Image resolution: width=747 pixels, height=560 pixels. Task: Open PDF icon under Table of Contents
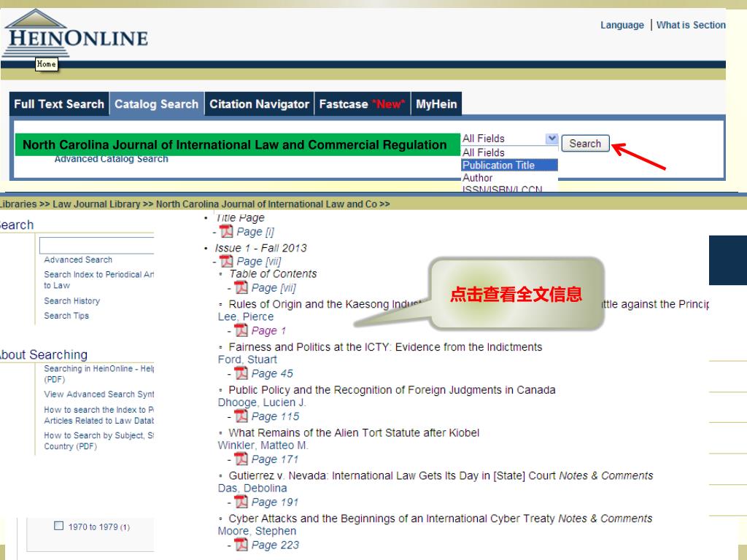pos(241,287)
